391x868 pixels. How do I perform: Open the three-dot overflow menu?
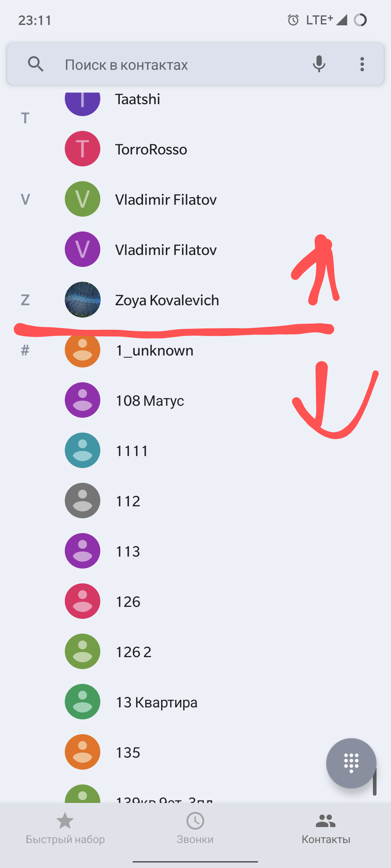click(362, 64)
